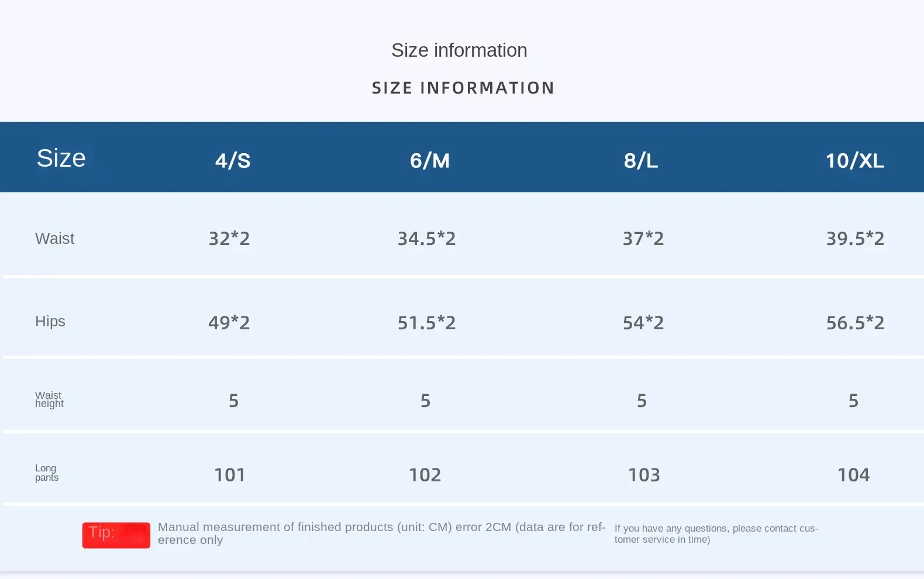Viewport: 924px width, 579px height.
Task: Click the 34.5*2 waist value
Action: (x=426, y=239)
